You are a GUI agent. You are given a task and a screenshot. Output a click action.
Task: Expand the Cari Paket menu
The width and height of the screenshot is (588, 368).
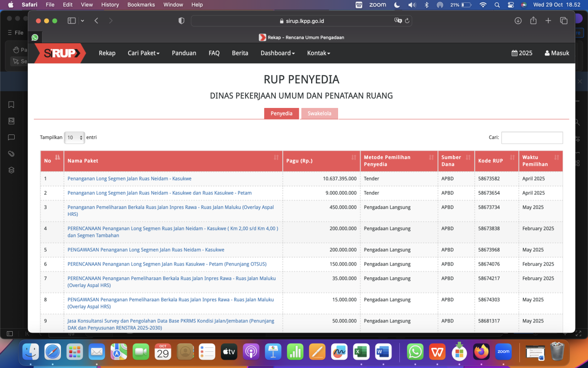[144, 53]
